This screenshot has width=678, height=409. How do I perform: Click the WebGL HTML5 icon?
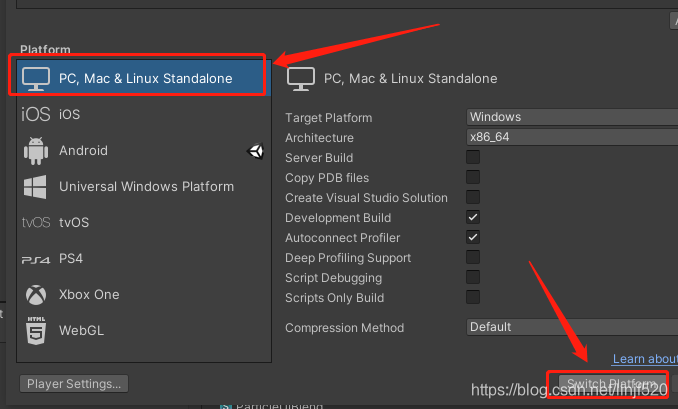[36, 330]
